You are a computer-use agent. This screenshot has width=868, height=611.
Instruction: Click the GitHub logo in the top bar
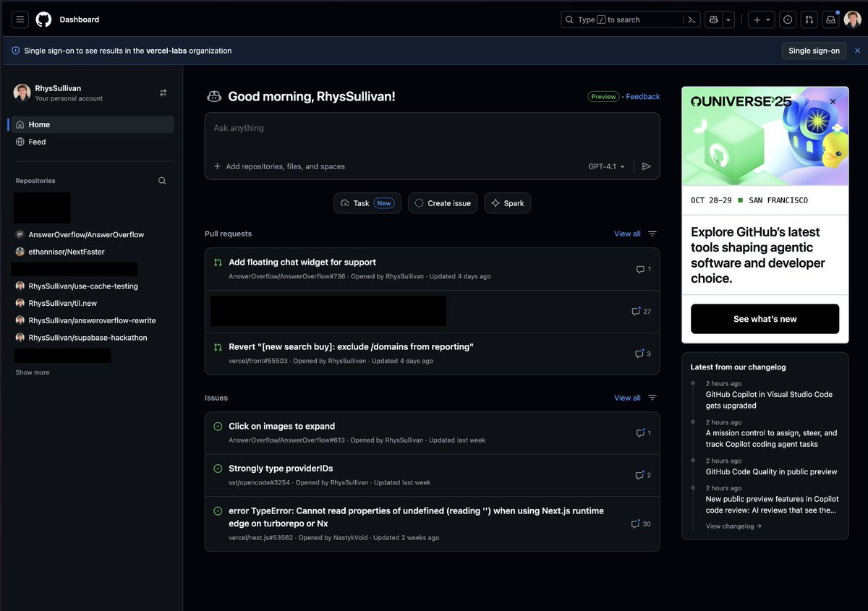pyautogui.click(x=43, y=20)
